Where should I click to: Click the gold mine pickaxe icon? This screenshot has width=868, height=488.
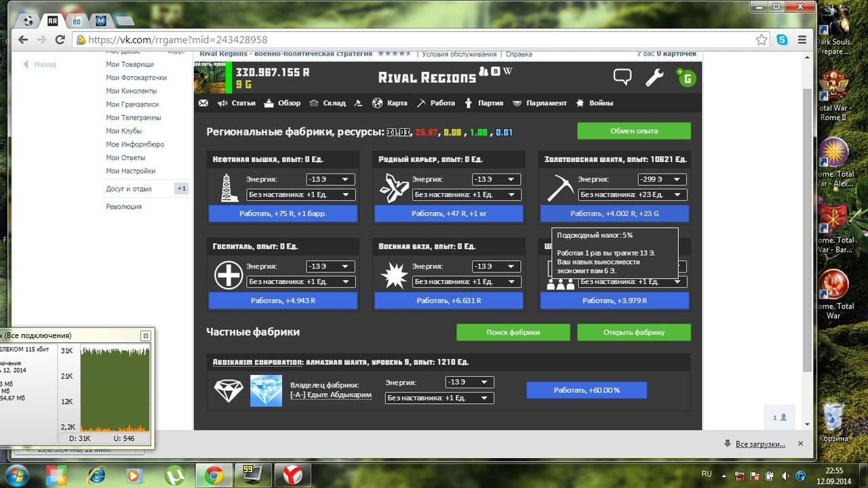pyautogui.click(x=561, y=188)
